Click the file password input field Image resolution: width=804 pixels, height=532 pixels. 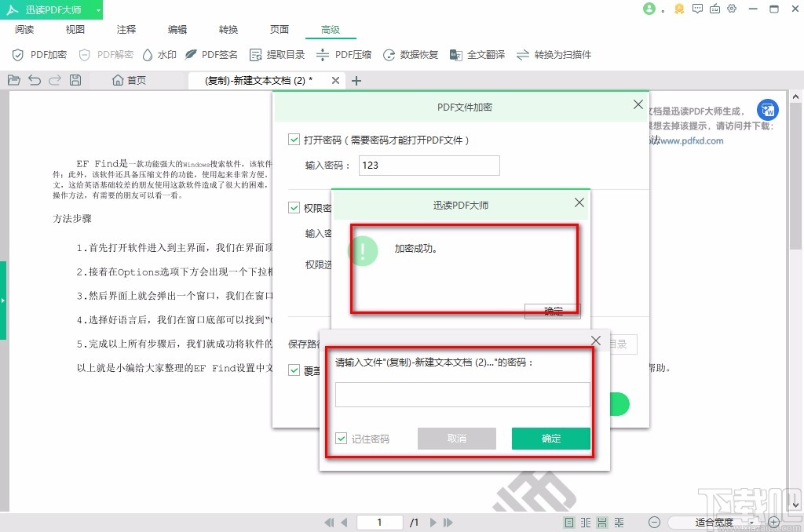click(462, 395)
